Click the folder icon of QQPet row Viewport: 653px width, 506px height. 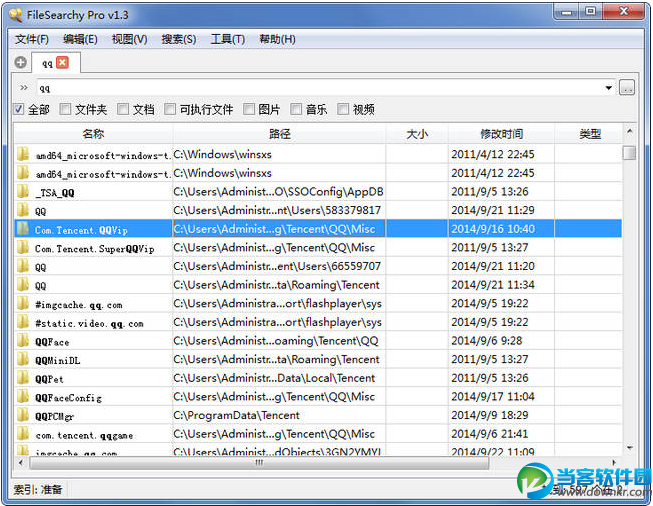pos(23,378)
